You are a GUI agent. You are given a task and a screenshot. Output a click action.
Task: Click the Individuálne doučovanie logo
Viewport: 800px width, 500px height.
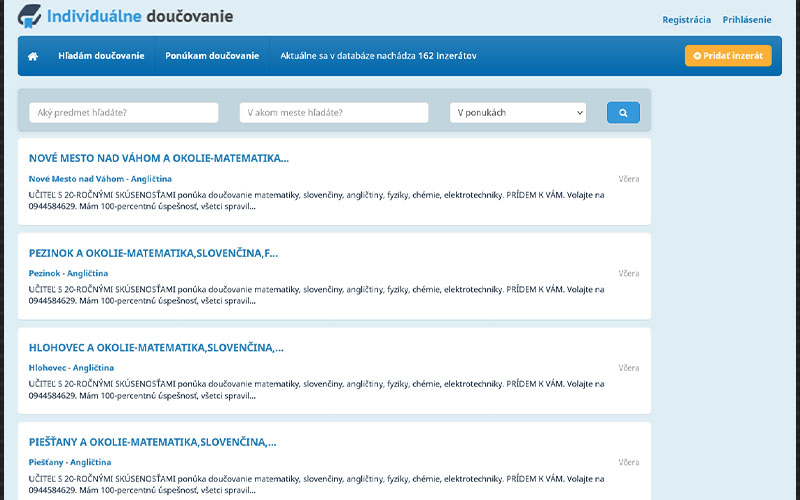tap(126, 16)
